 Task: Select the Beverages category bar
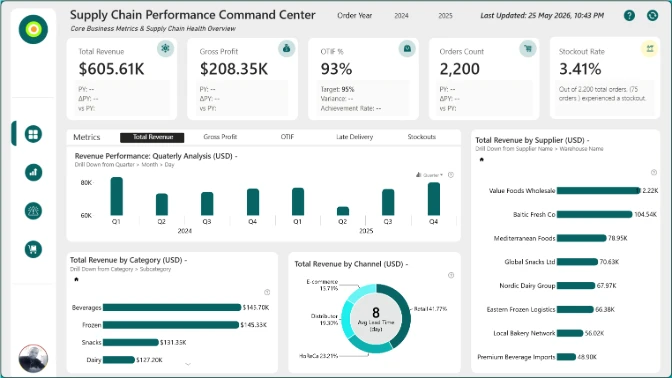(172, 307)
